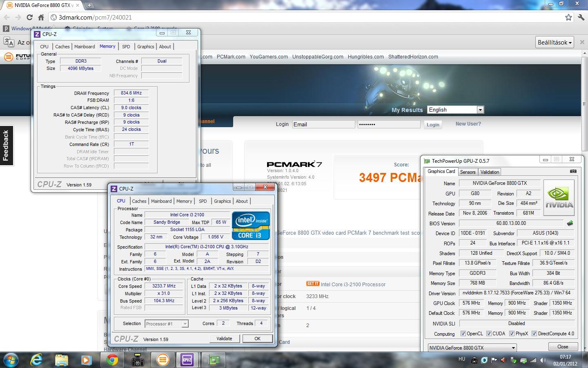The height and width of the screenshot is (368, 588).
Task: Open the Intel Core i3-2100 Processor link
Action: pyautogui.click(x=353, y=284)
